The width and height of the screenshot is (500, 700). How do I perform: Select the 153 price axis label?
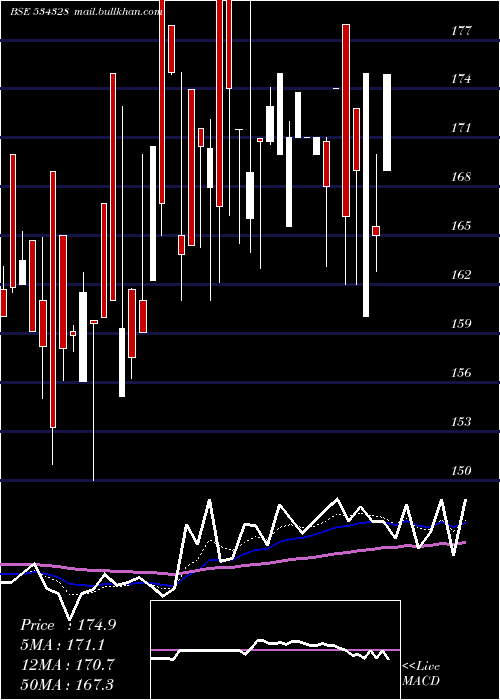click(461, 421)
